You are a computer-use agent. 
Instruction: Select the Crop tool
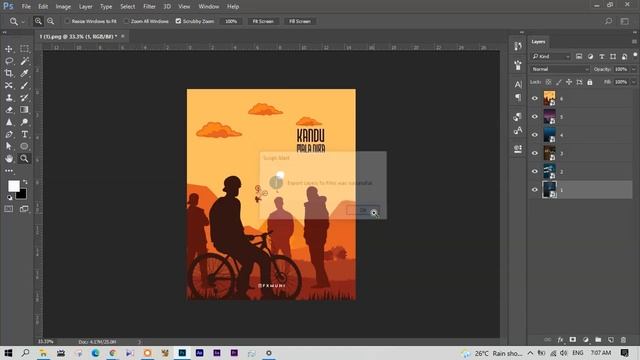click(9, 73)
